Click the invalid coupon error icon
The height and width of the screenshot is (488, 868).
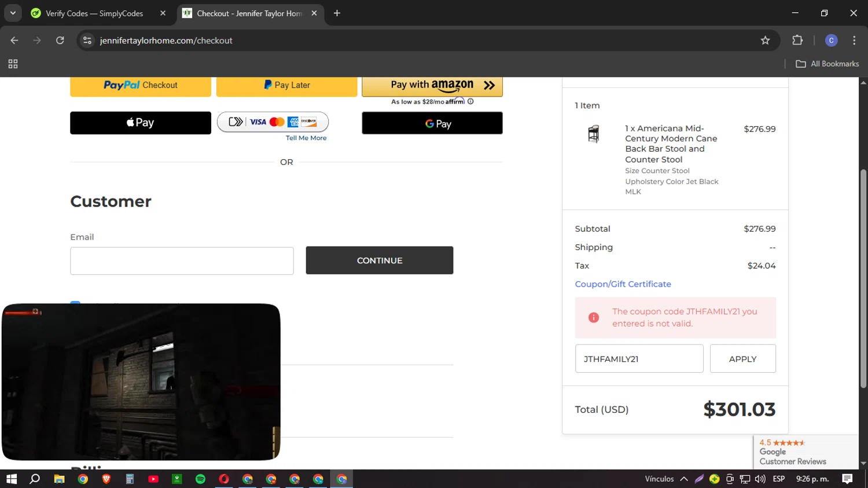(x=594, y=317)
